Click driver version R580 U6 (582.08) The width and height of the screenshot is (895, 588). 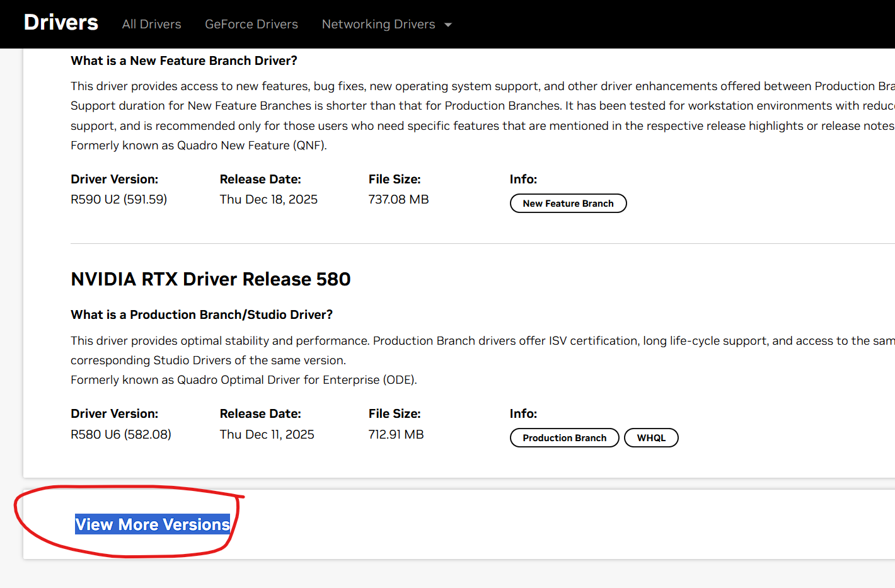[x=121, y=434]
